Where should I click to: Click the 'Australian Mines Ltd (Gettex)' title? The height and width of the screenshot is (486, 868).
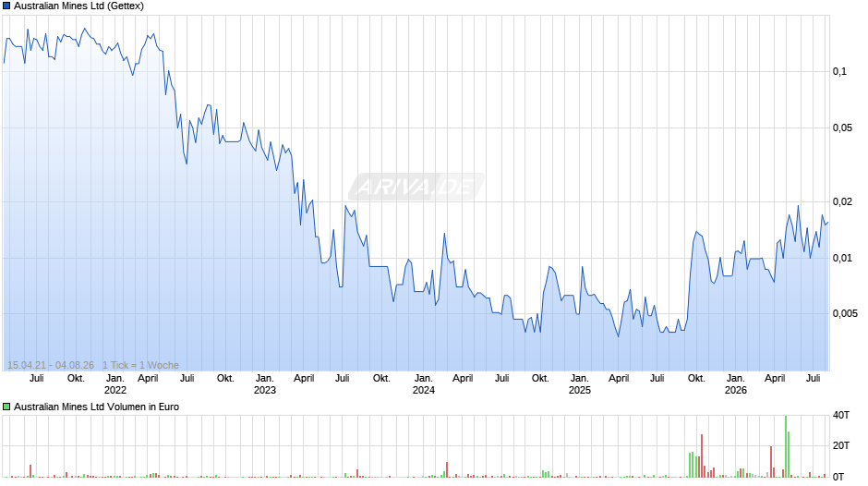coord(78,6)
